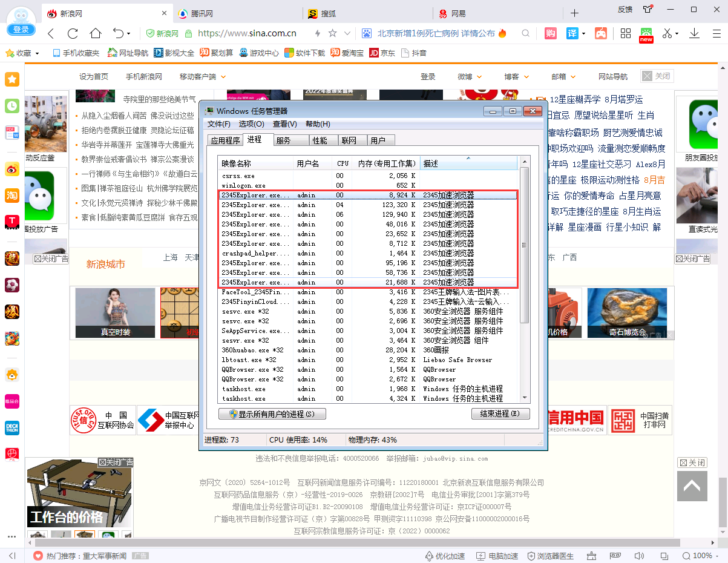Open 文件(F) menu in Task Manager
The height and width of the screenshot is (563, 728).
219,124
